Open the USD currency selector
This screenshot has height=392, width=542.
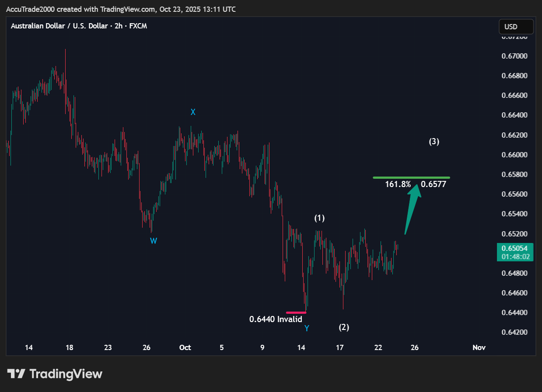(x=516, y=27)
